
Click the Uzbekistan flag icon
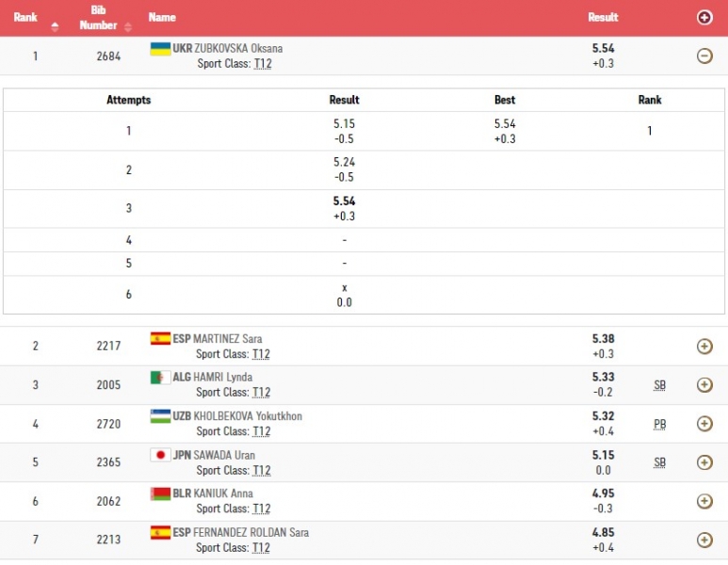click(x=160, y=415)
